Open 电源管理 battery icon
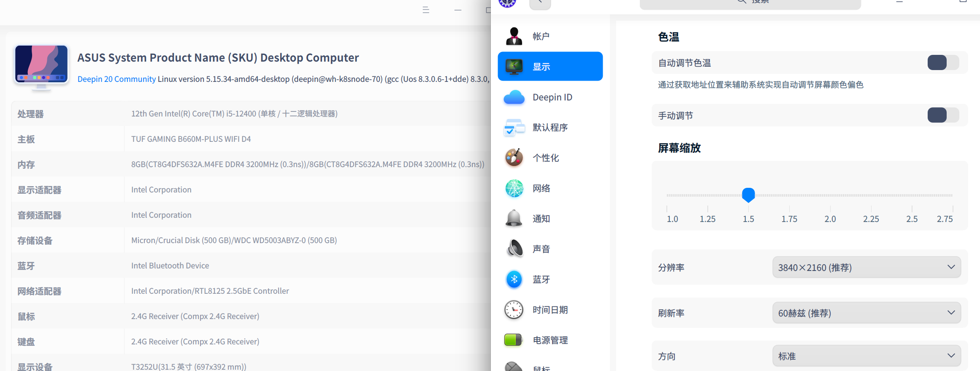Screen dimensions: 980x371 coord(513,340)
